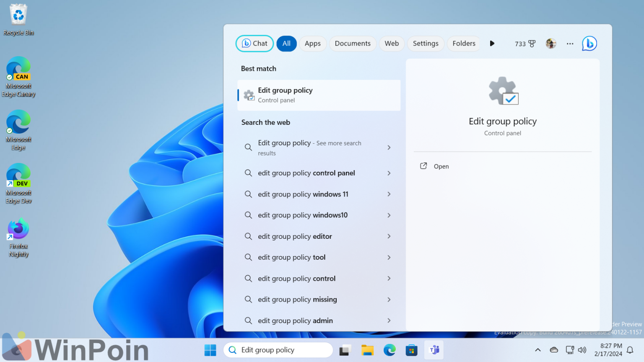Open the Bing Chat icon at top right
Screen dimensions: 644x362
pyautogui.click(x=589, y=43)
